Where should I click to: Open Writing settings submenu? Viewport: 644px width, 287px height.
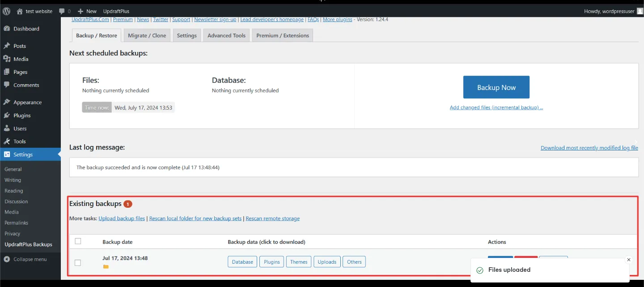click(x=13, y=180)
